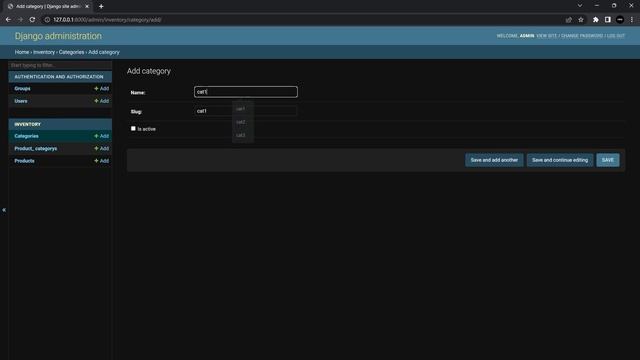Open the Inventory section header in sidebar
Viewport: 640px width, 360px height.
28,124
